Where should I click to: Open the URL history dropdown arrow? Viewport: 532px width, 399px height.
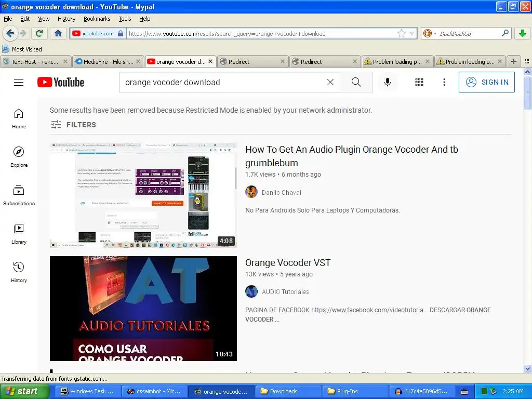pos(411,33)
